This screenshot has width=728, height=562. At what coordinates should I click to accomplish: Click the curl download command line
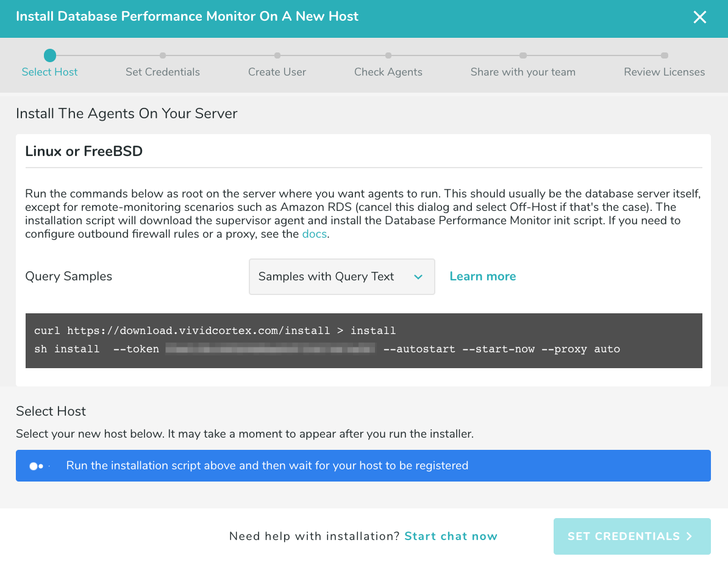(215, 330)
